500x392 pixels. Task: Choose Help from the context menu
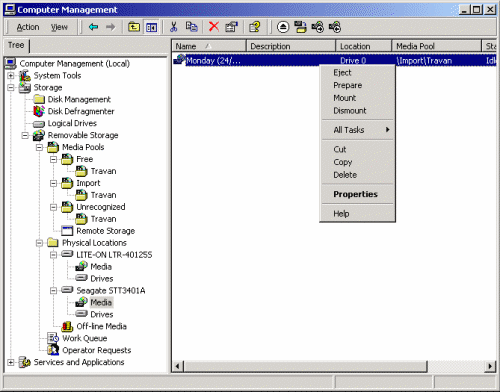(357, 213)
